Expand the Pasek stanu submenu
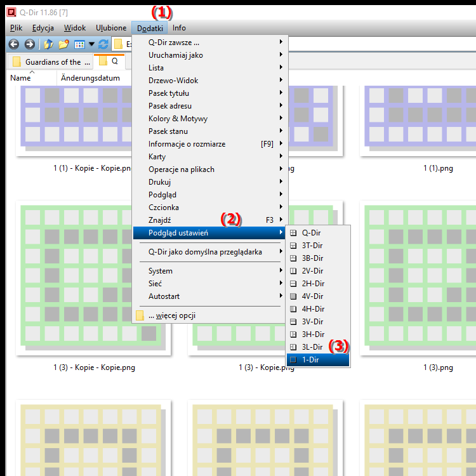This screenshot has width=476, height=476. (x=210, y=131)
